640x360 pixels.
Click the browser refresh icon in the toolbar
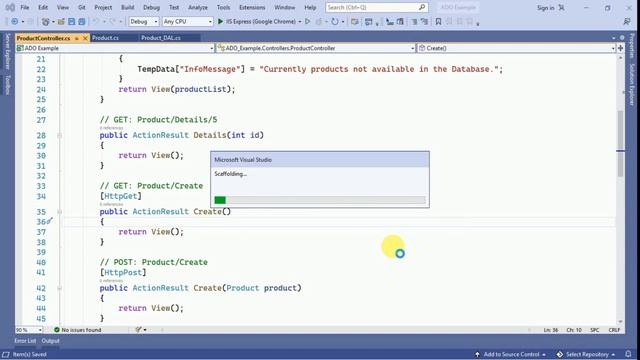point(335,22)
